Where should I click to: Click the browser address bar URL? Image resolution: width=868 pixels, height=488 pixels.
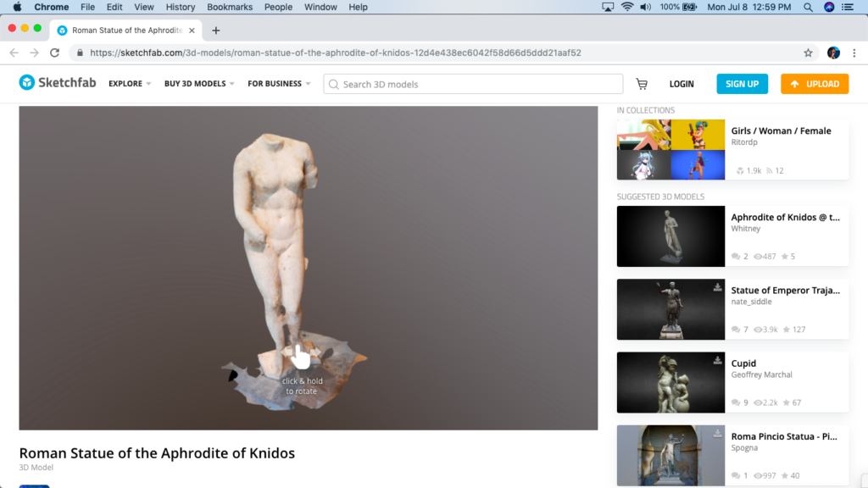point(336,53)
